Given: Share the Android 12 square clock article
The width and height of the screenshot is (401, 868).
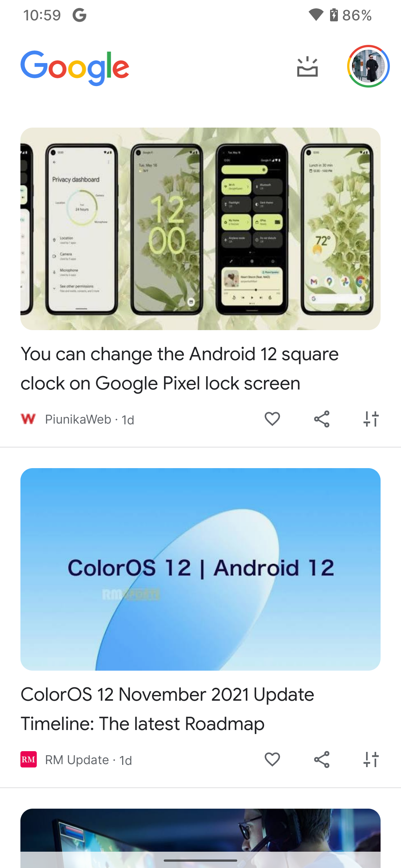Looking at the screenshot, I should click(322, 419).
